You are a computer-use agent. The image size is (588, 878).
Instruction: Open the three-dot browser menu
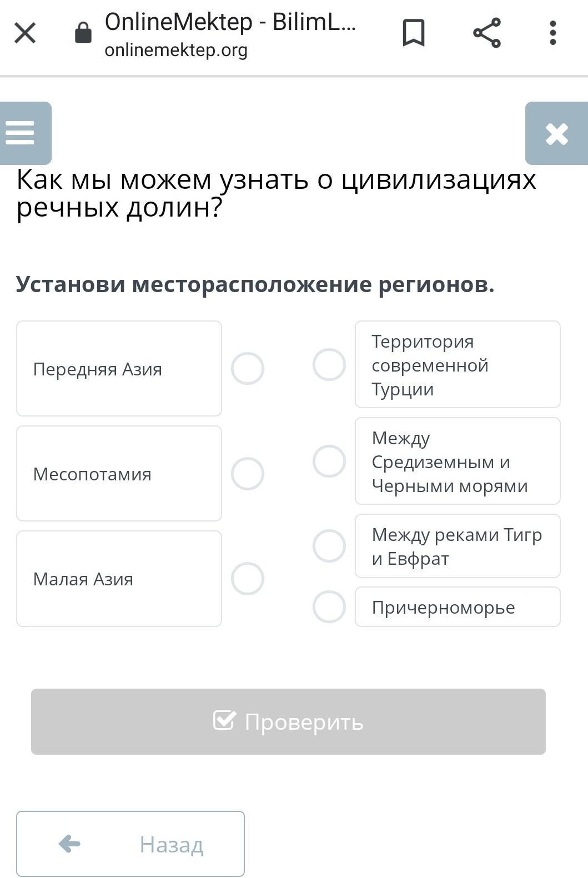pos(552,33)
